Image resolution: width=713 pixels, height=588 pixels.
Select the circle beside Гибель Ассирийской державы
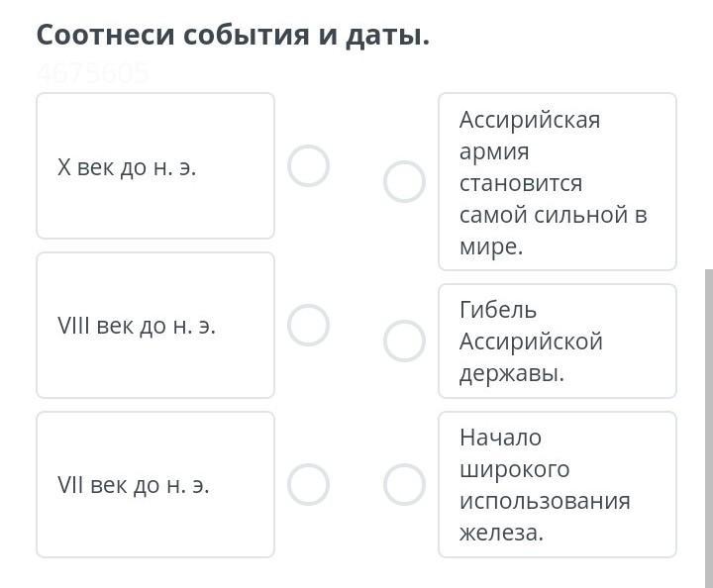pyautogui.click(x=404, y=341)
